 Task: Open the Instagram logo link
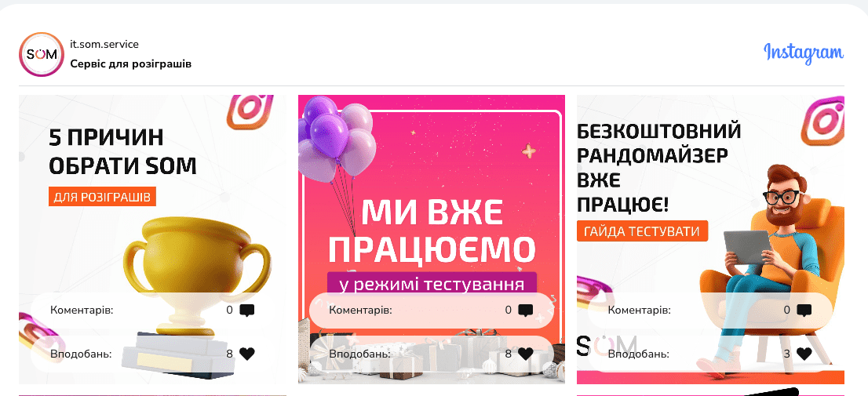click(803, 53)
